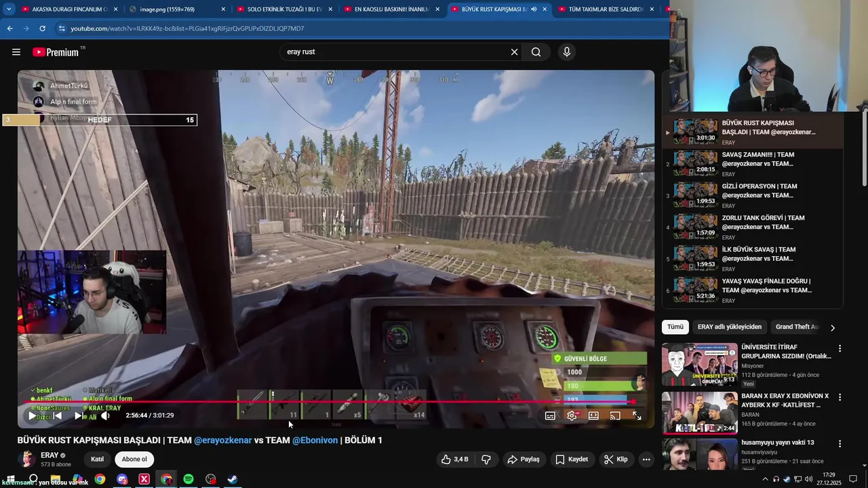
Task: Open Spotify from the taskbar
Action: point(189,479)
